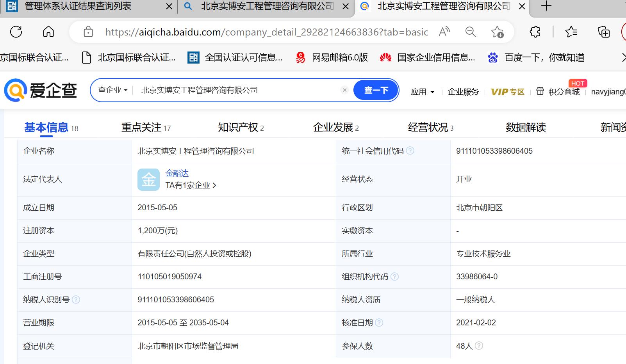
Task: Select the 基本信息 tab
Action: [x=51, y=127]
